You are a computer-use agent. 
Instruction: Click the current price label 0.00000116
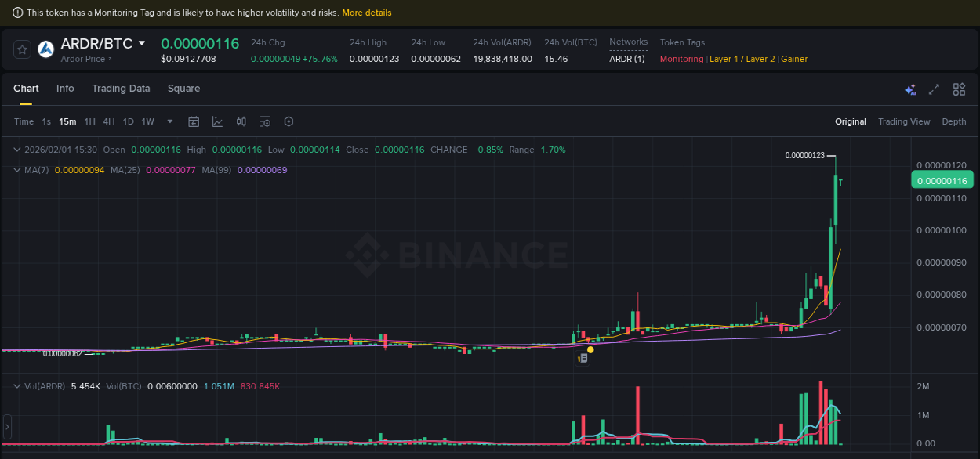pyautogui.click(x=942, y=179)
